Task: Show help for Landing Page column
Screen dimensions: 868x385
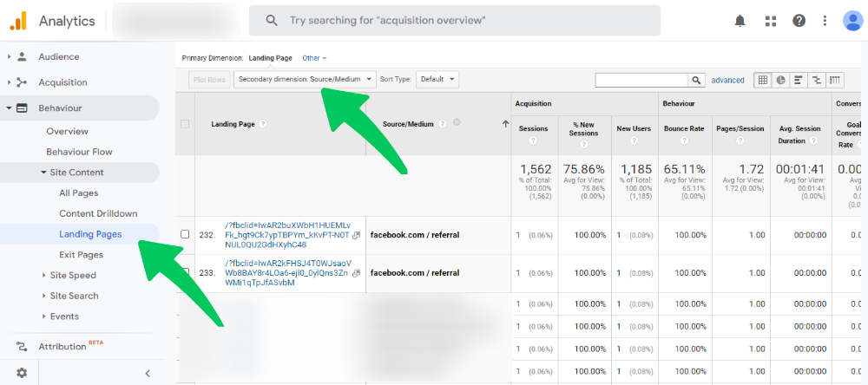Action: (x=263, y=124)
